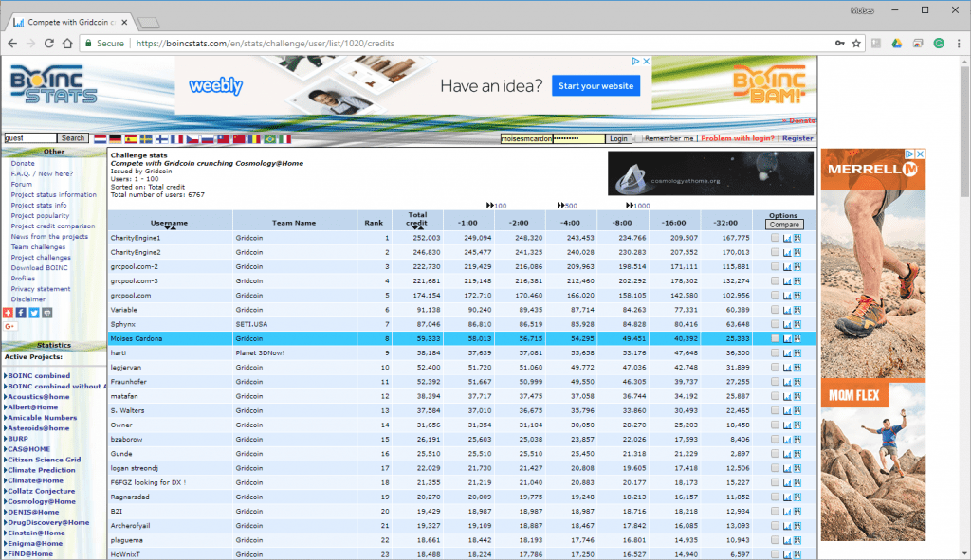Open the Project status information menu item
Viewport: 971px width, 560px height.
coord(53,195)
